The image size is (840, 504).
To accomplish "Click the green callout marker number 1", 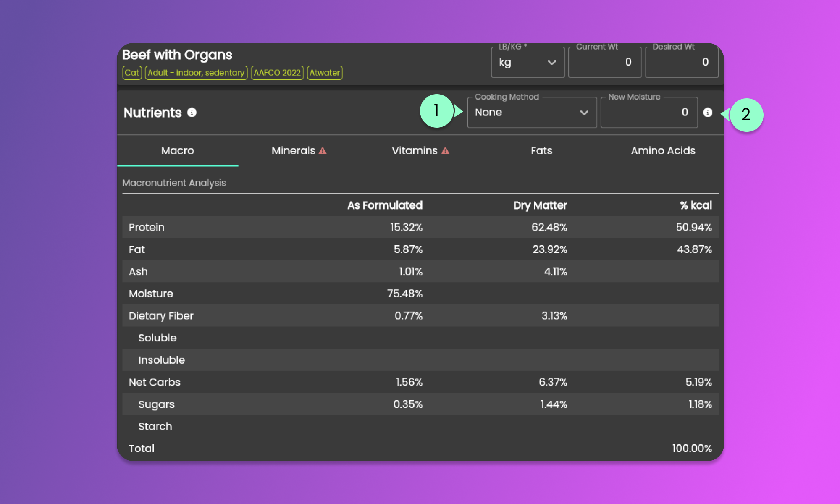I will tap(437, 111).
